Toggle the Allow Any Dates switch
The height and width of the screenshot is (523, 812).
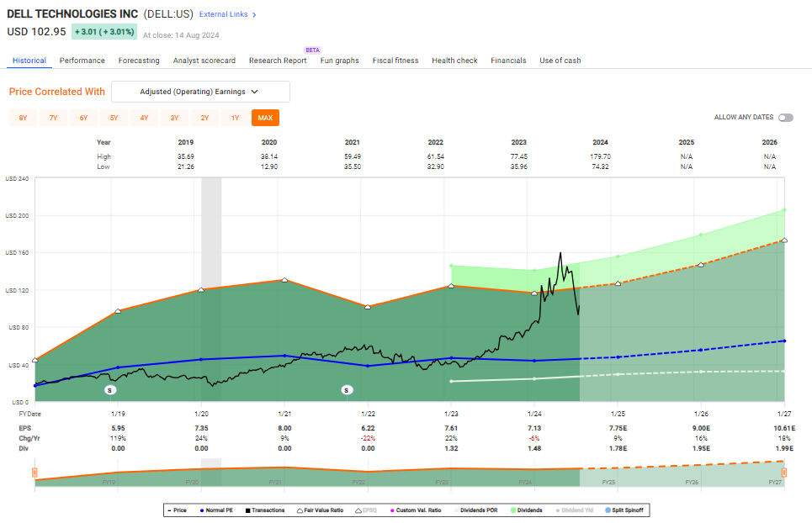tap(785, 118)
